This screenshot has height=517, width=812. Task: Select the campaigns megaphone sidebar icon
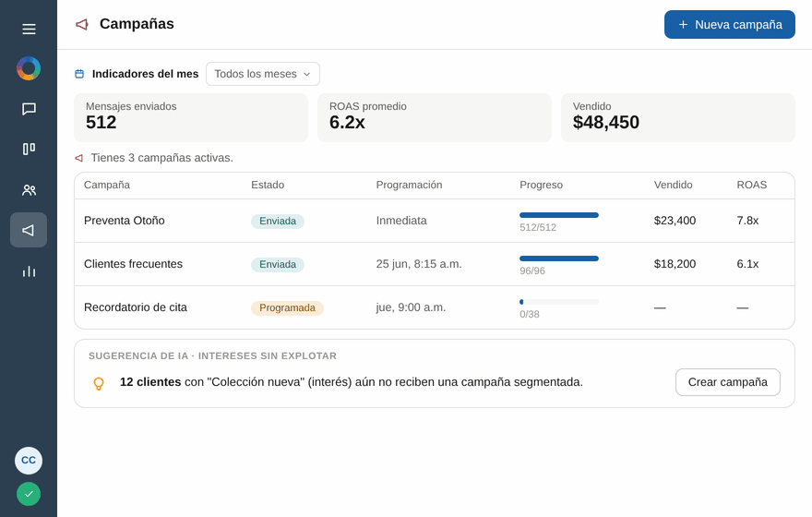(x=29, y=230)
